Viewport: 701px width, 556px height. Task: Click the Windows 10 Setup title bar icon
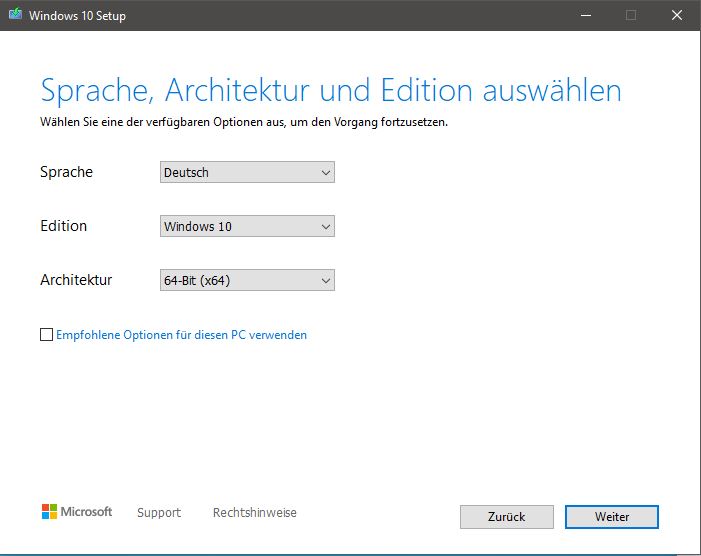[x=15, y=14]
